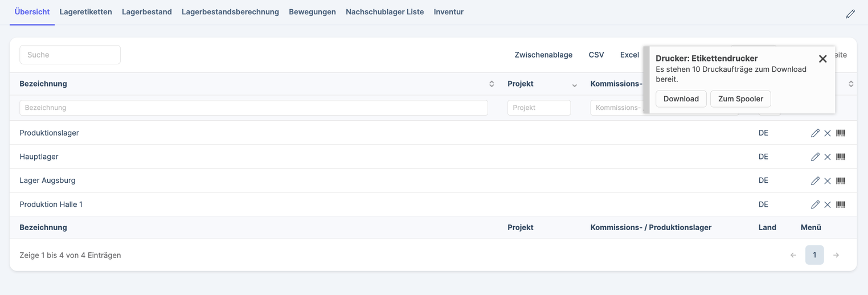Open barcode label for Lager Augsburg

pyautogui.click(x=841, y=181)
